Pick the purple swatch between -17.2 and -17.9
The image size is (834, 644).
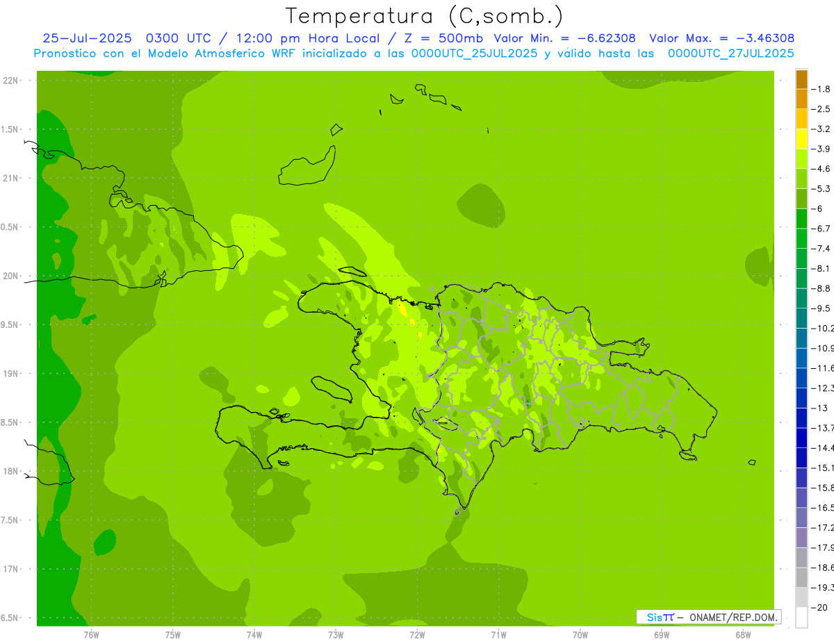[x=801, y=538]
